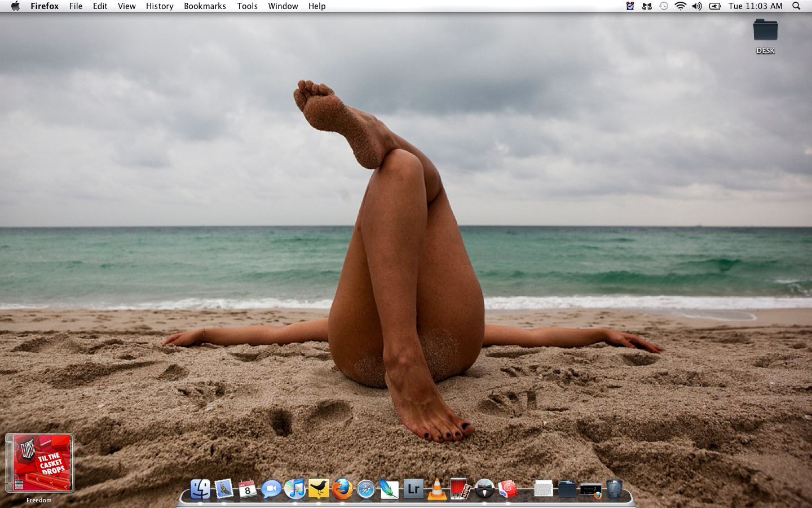Image resolution: width=812 pixels, height=508 pixels.
Task: Launch Photo Booth from the dock
Action: [x=460, y=489]
